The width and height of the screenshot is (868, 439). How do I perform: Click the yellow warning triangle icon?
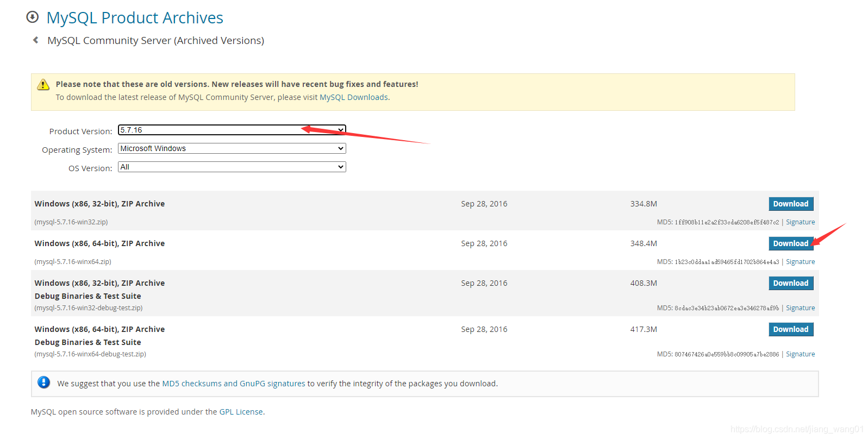(43, 85)
